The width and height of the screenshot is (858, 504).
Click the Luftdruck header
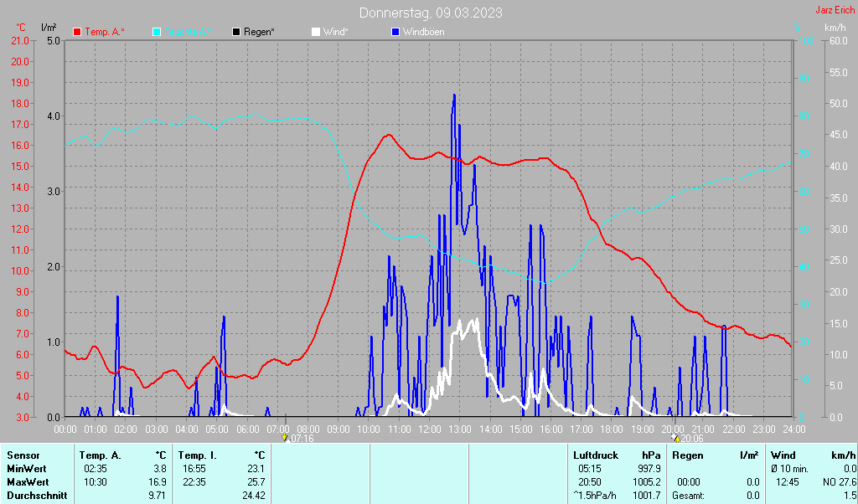[x=596, y=455]
